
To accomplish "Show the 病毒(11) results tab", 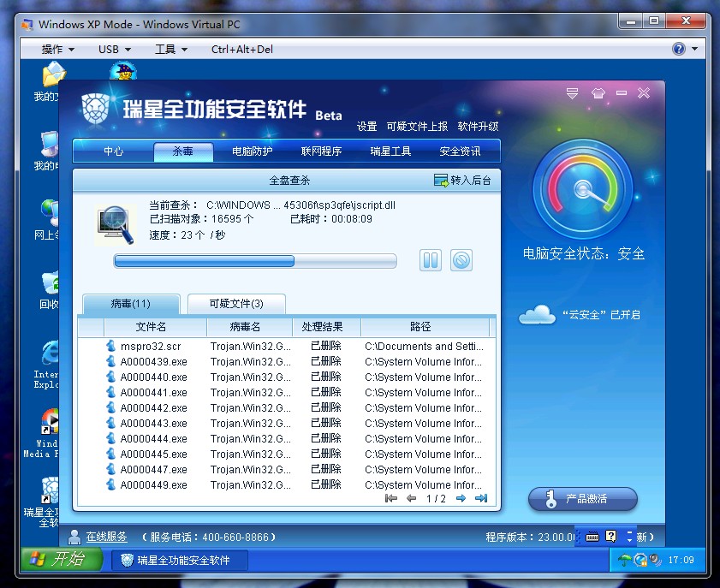I will click(131, 304).
